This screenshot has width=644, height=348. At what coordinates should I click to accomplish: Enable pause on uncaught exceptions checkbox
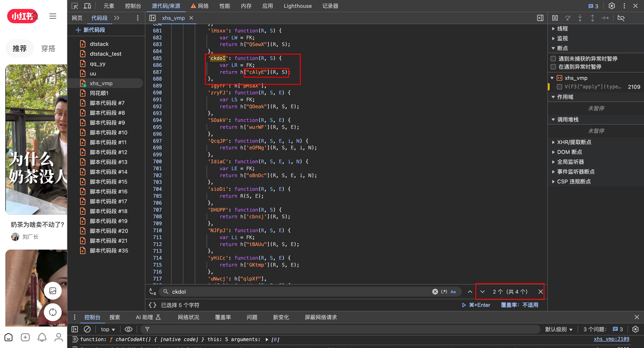pos(553,59)
